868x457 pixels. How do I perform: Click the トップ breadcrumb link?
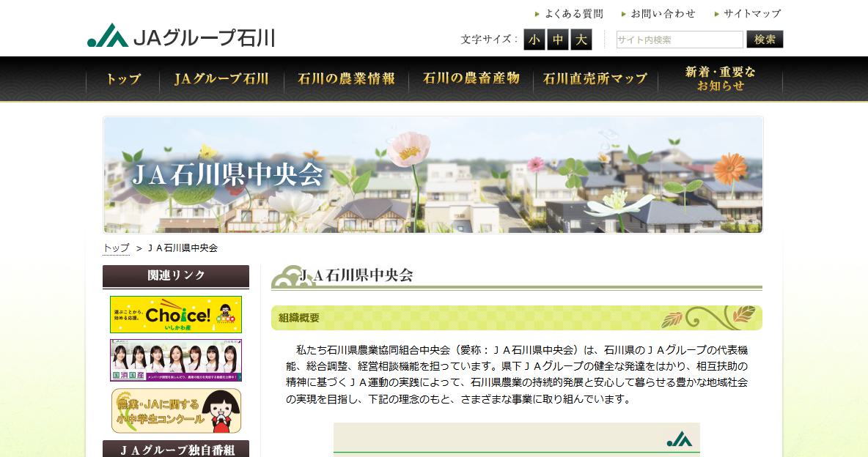tap(117, 248)
